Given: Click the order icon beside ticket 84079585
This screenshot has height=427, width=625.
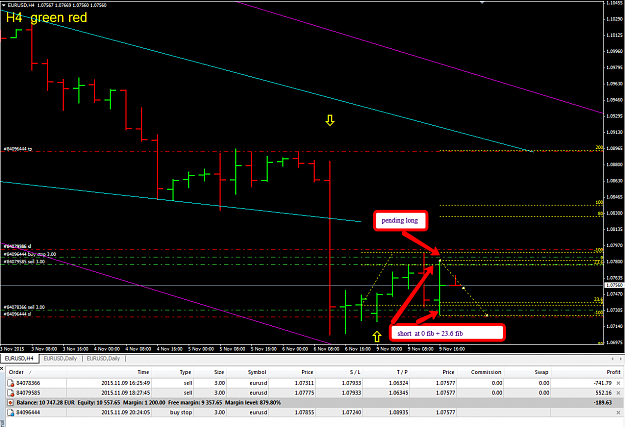Looking at the screenshot, I should point(11,393).
